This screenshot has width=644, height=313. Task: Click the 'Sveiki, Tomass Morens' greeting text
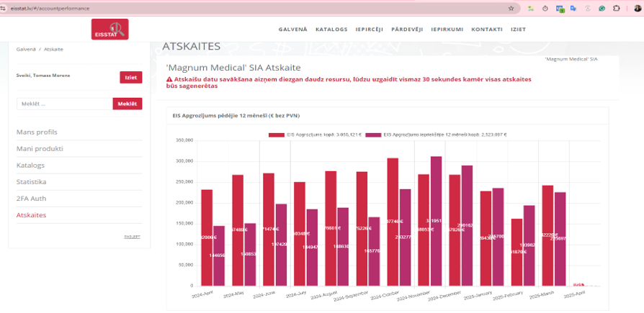[x=43, y=76]
